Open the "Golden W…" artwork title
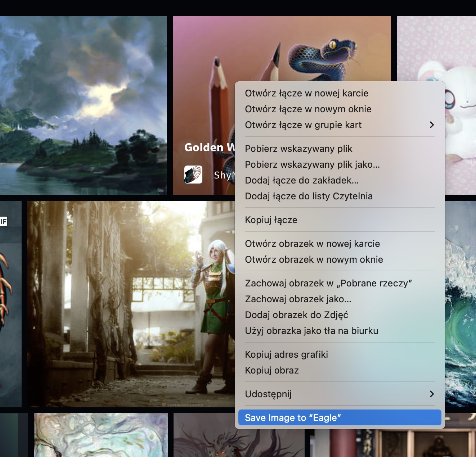Viewport: 476px width, 457px height. tap(210, 147)
